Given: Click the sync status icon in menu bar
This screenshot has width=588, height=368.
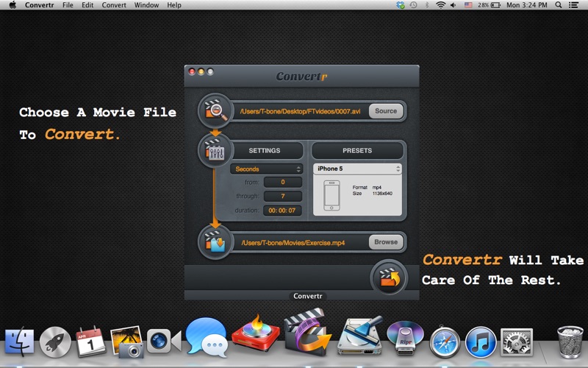Looking at the screenshot, I should click(401, 5).
